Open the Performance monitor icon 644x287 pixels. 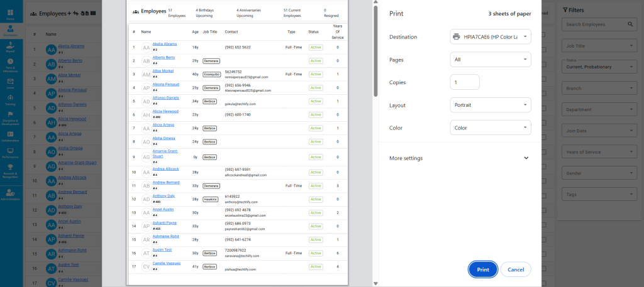[11, 151]
